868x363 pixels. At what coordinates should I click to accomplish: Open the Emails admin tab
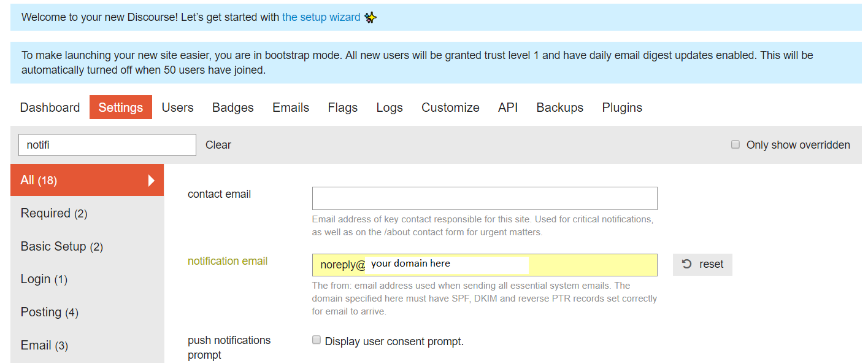[x=291, y=107]
